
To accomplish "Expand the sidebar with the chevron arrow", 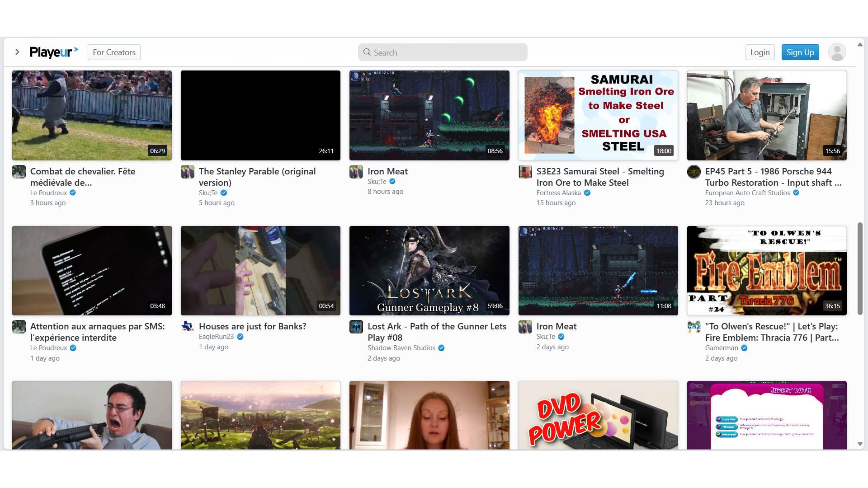I will [17, 52].
